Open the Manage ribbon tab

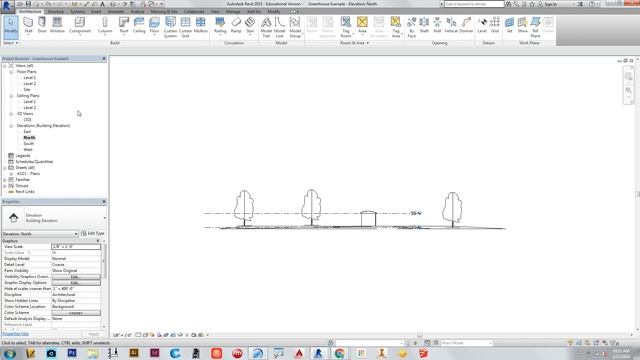[233, 11]
